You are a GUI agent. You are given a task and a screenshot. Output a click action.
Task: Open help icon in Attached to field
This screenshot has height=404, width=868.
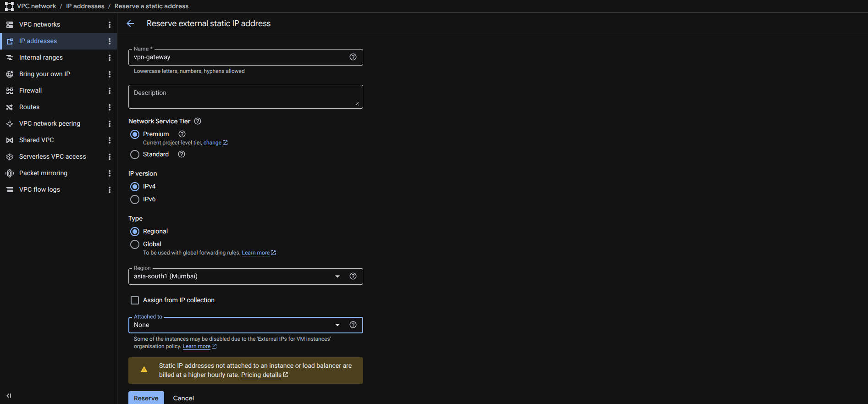pos(353,325)
